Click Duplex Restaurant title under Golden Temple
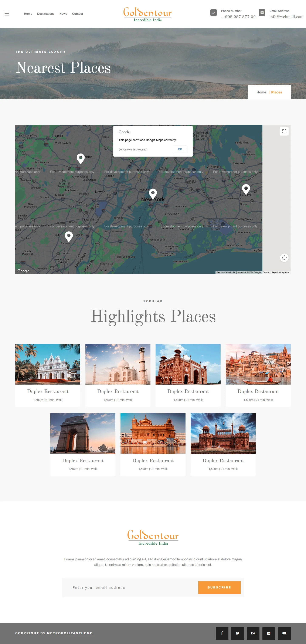 (153, 461)
